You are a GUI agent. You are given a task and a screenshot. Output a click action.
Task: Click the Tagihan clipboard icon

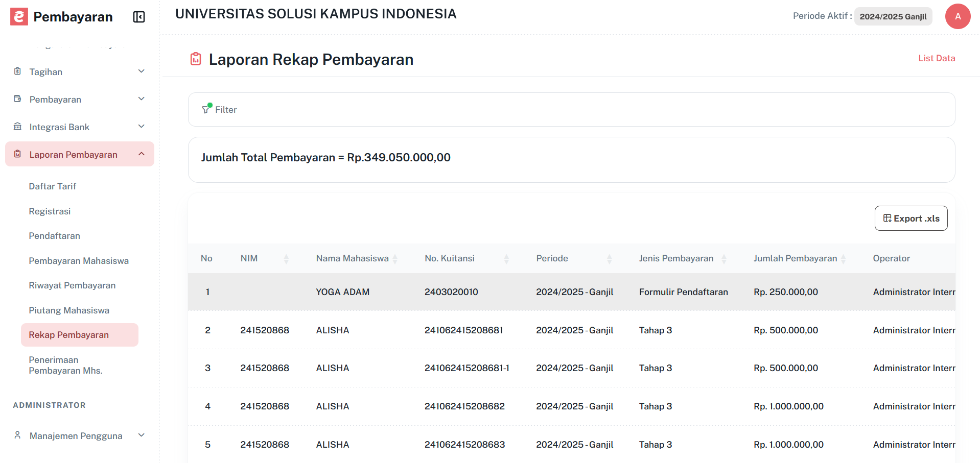coord(17,71)
